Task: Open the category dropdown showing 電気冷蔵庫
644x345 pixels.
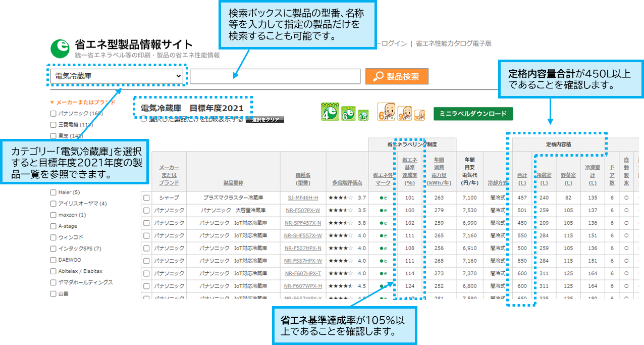Action: 117,76
